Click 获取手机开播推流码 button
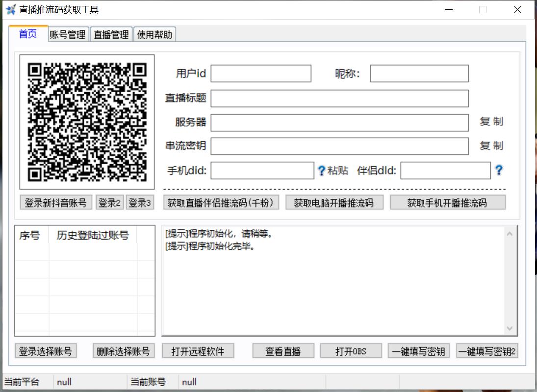The image size is (537, 392). [447, 202]
